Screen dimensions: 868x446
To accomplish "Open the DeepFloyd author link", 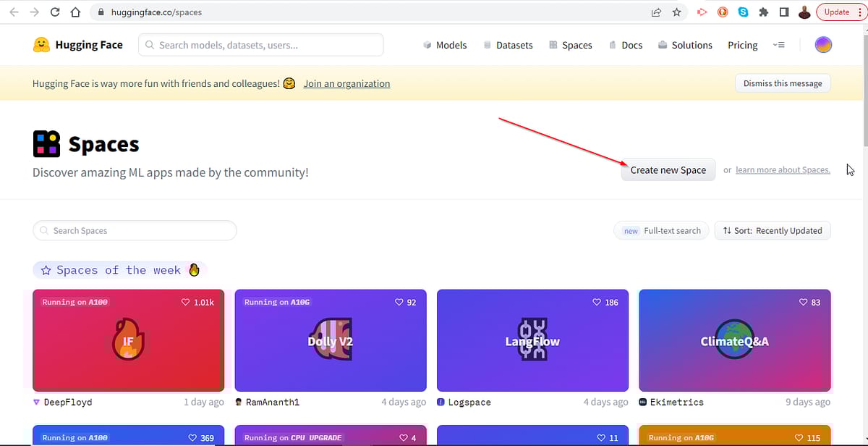I will [x=67, y=402].
